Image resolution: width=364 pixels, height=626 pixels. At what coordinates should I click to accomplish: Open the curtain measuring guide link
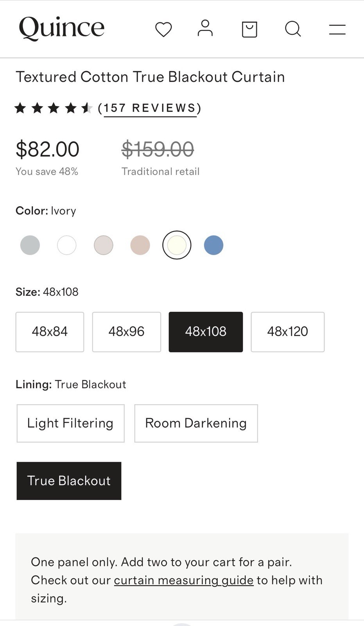tap(184, 580)
